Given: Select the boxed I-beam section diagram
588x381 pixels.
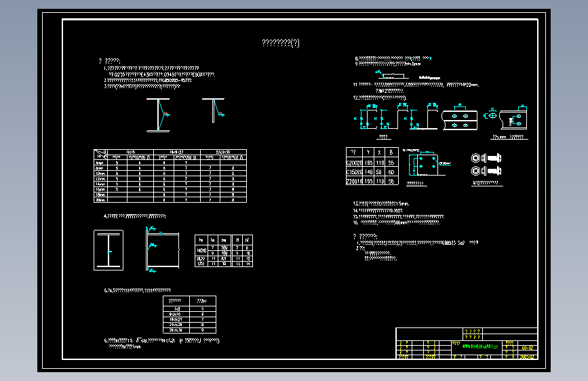Looking at the screenshot, I should 109,250.
